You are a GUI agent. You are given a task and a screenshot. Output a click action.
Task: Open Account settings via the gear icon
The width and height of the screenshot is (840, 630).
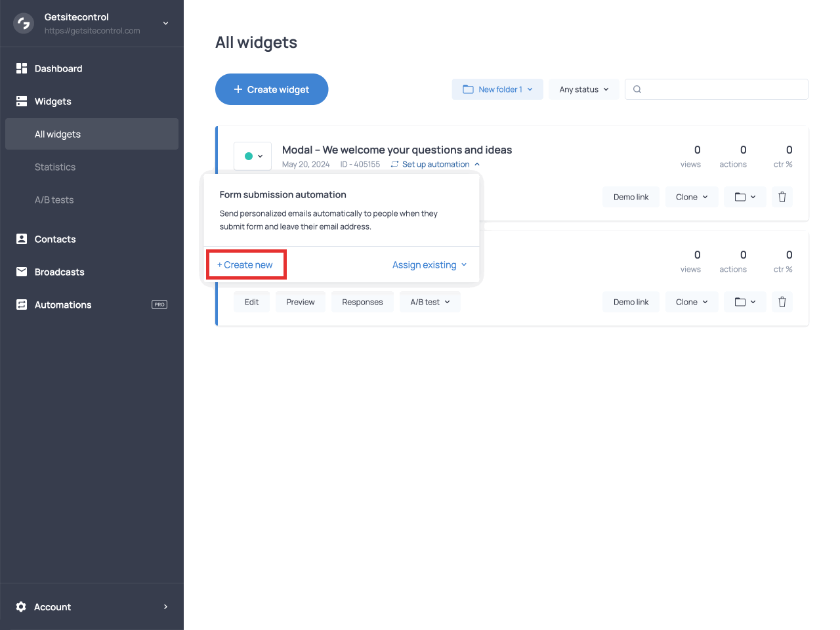[x=20, y=606]
